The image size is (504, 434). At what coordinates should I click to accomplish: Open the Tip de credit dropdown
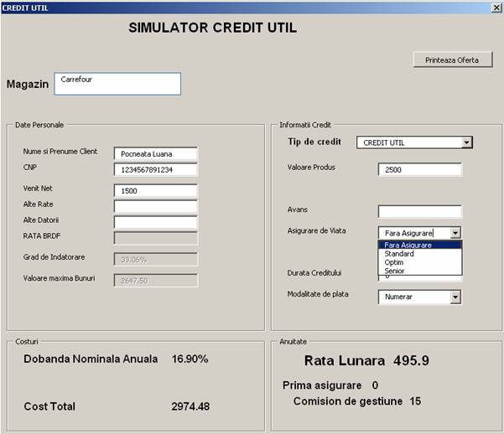pos(467,143)
